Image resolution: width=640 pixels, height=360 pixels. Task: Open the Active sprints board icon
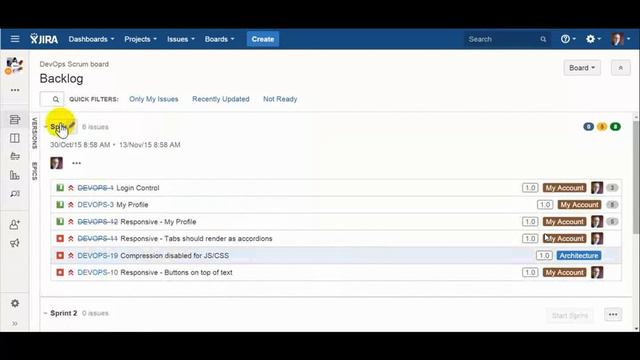tap(15, 138)
